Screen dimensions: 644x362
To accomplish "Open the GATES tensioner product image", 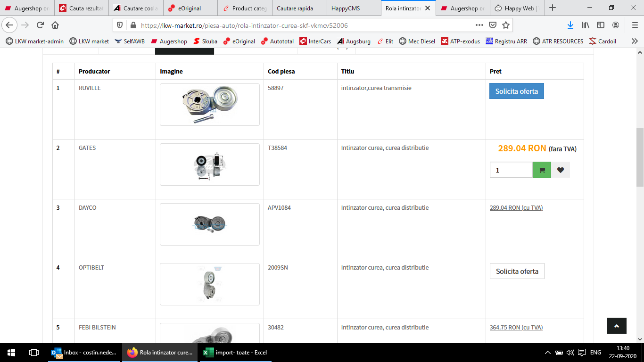I will (210, 165).
